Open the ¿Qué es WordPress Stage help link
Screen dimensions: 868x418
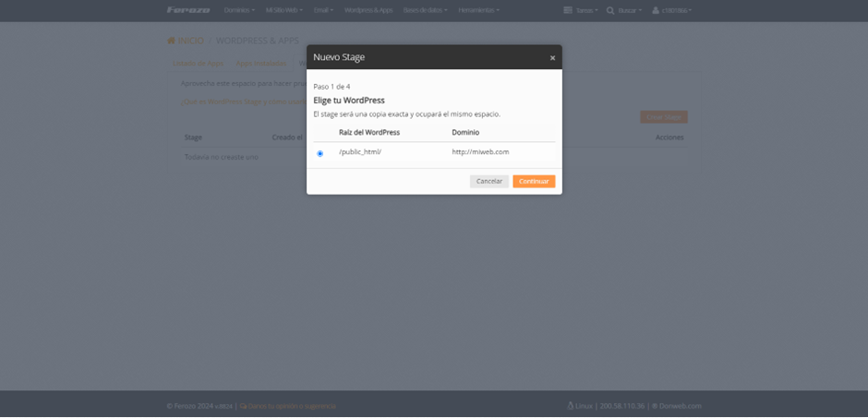coord(244,102)
